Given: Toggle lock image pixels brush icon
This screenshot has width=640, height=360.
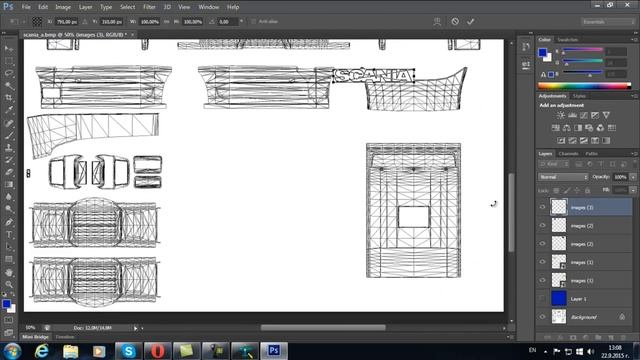Looking at the screenshot, I should (x=567, y=191).
